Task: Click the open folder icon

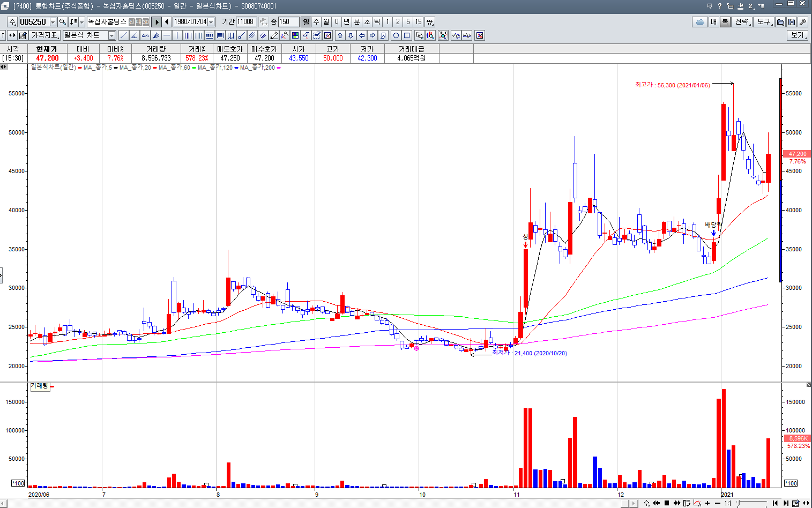Action: coord(780,22)
